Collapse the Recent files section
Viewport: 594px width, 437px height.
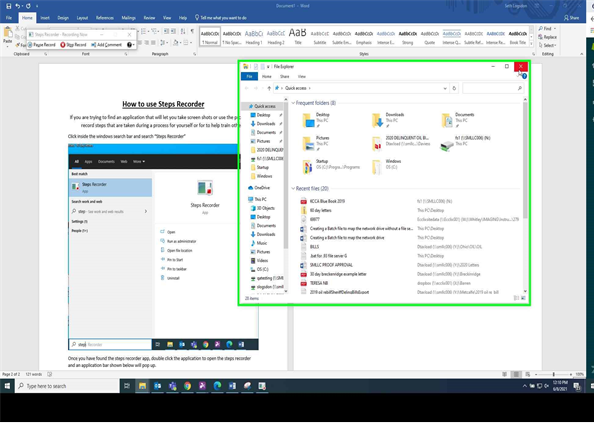pos(293,189)
